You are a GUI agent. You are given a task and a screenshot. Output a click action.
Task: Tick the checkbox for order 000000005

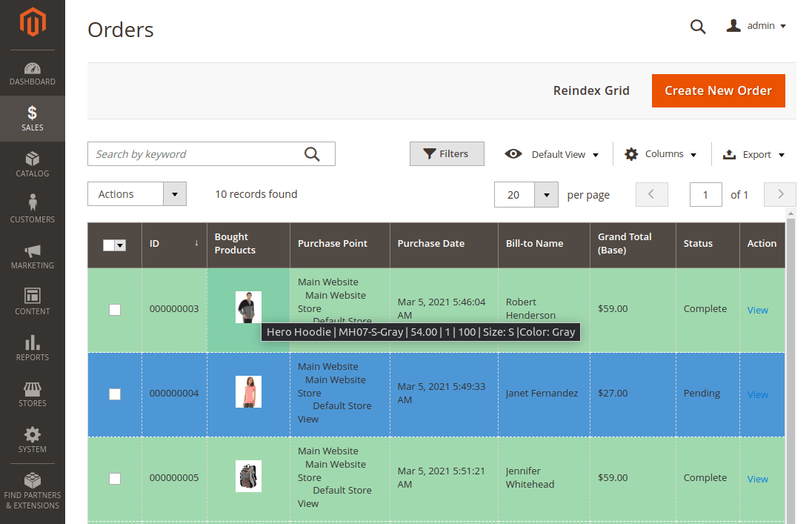click(x=115, y=479)
